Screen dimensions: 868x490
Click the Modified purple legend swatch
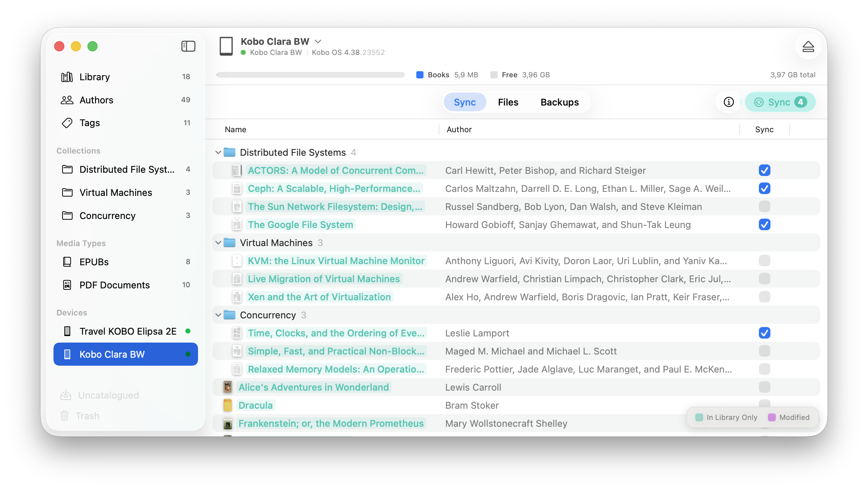(772, 417)
